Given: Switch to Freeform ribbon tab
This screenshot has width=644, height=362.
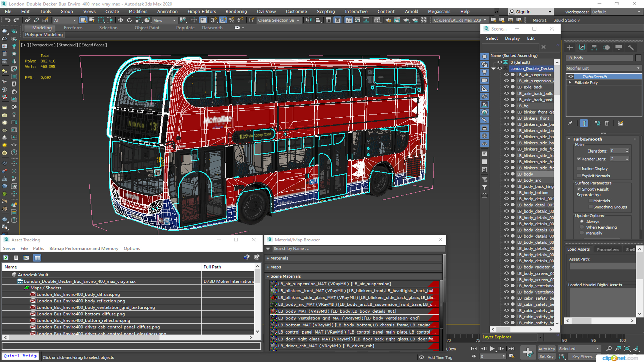Looking at the screenshot, I should [73, 28].
